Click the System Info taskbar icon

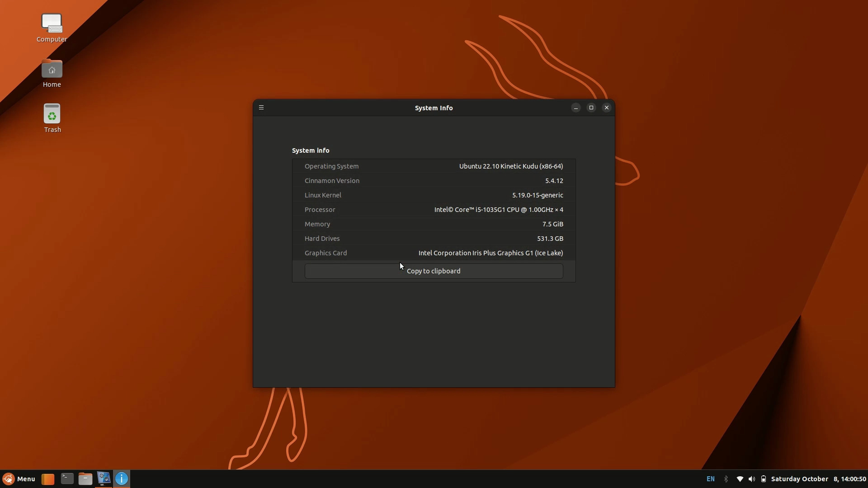coord(122,479)
